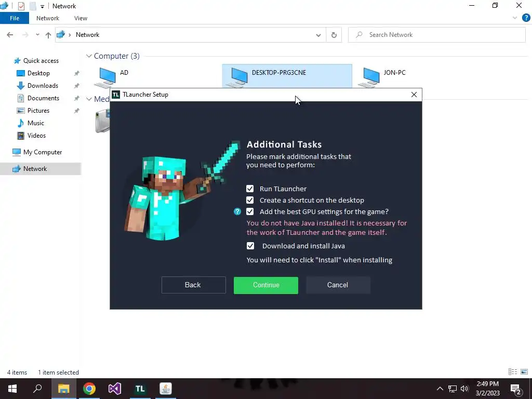Collapse the Media devices group
532x399 pixels.
(x=89, y=99)
